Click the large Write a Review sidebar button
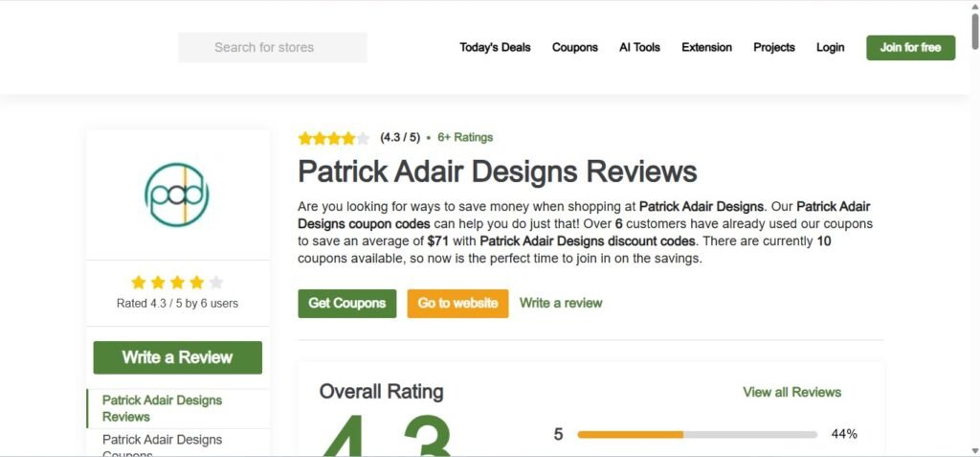This screenshot has height=457, width=980. point(177,357)
